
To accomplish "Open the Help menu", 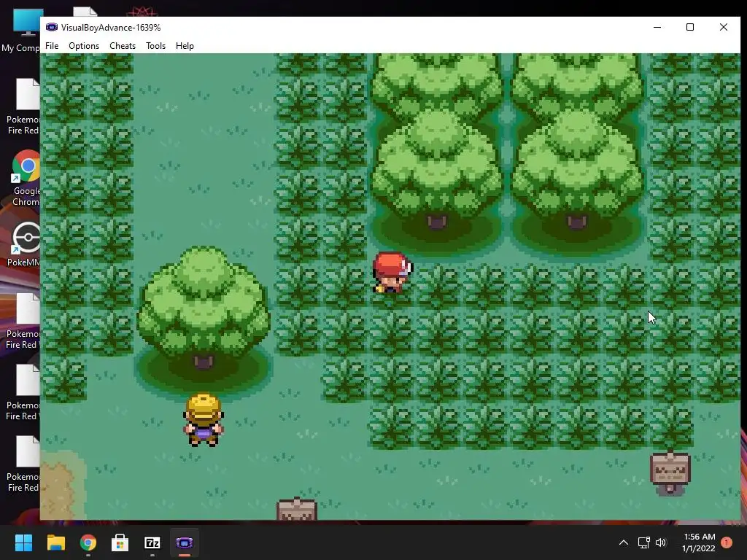I will [185, 46].
